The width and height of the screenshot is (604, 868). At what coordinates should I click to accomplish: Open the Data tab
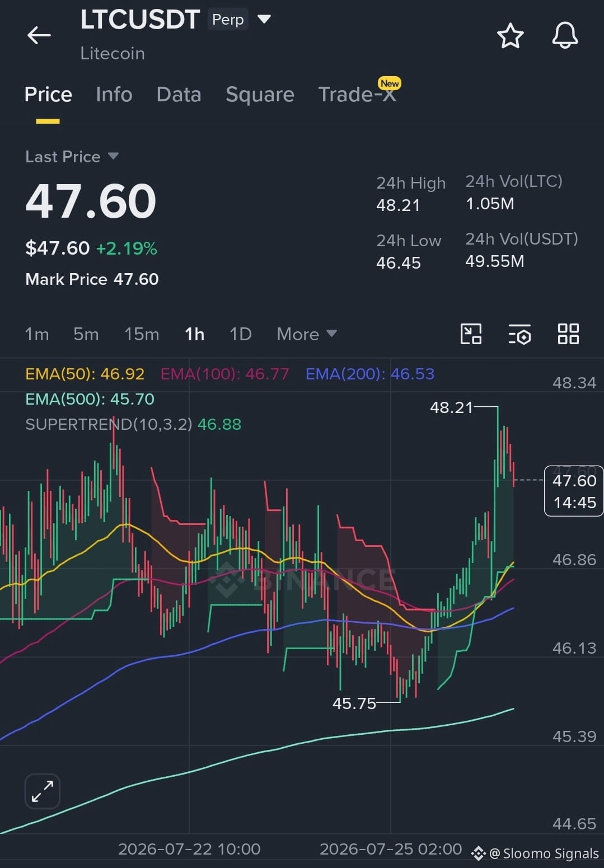[179, 94]
